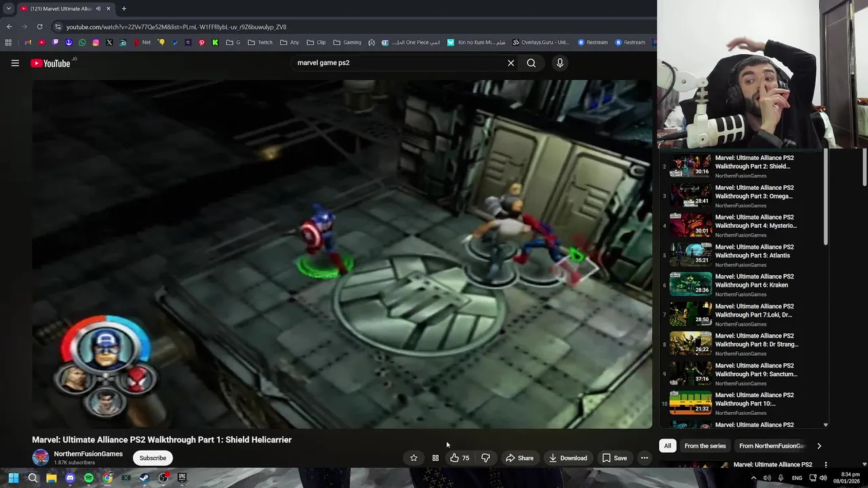Screen dimensions: 868x488
Task: Run the search with the magnifier button
Action: [532, 63]
